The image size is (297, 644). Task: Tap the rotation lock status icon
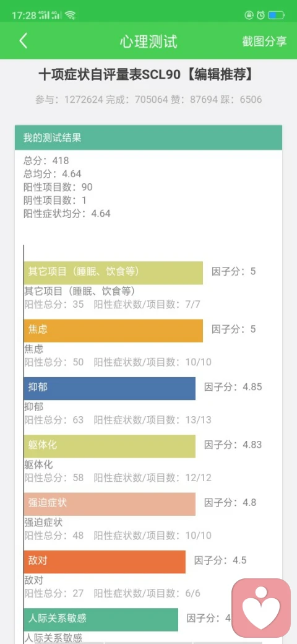pyautogui.click(x=249, y=15)
